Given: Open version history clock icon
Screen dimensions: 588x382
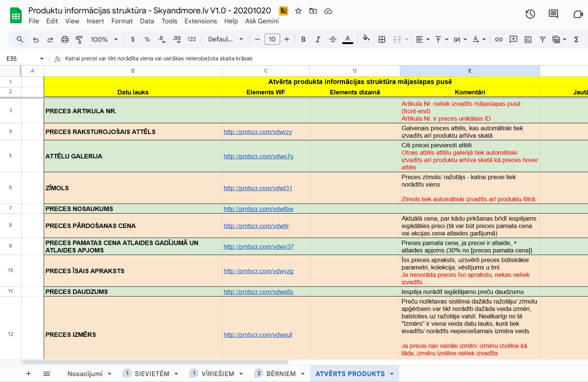Looking at the screenshot, I should click(x=530, y=14).
